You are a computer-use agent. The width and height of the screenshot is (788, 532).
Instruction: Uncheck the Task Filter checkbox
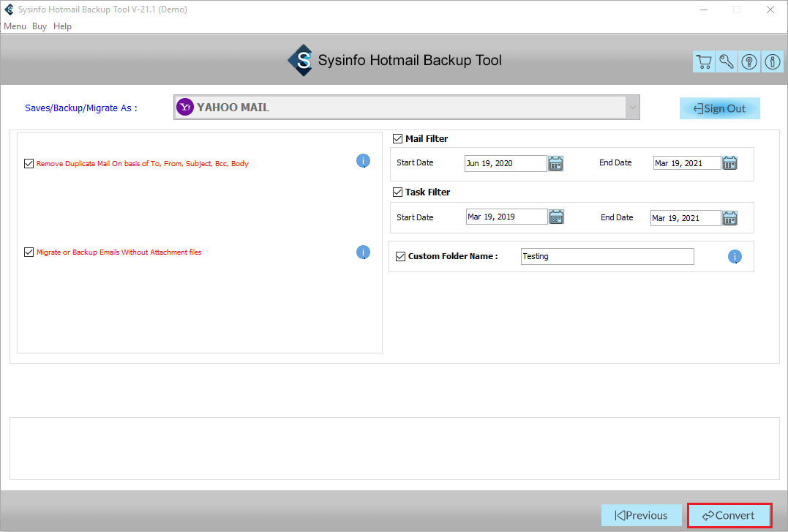[x=397, y=192]
